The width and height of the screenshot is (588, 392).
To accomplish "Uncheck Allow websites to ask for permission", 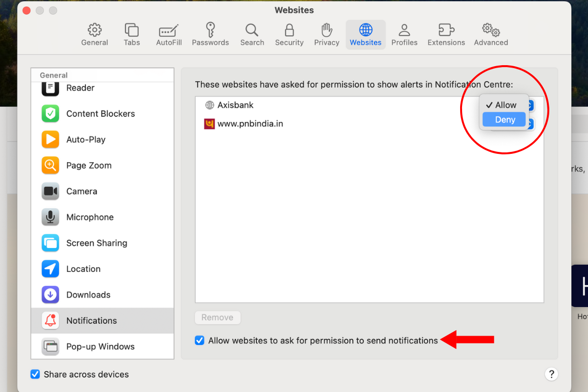I will click(199, 341).
